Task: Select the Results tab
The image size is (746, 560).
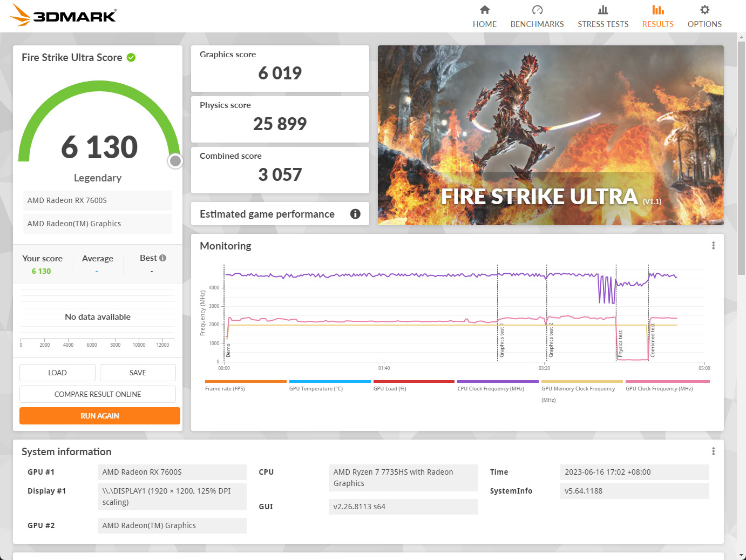Action: 657,17
